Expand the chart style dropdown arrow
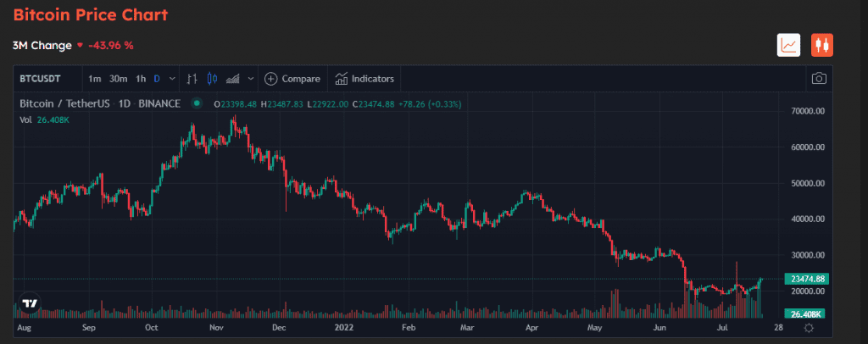Image resolution: width=868 pixels, height=344 pixels. [251, 79]
